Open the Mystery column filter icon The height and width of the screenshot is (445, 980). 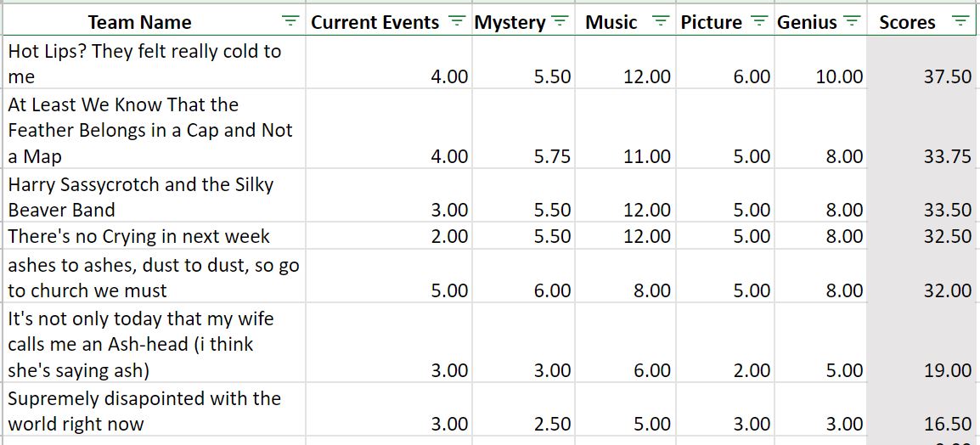click(560, 21)
